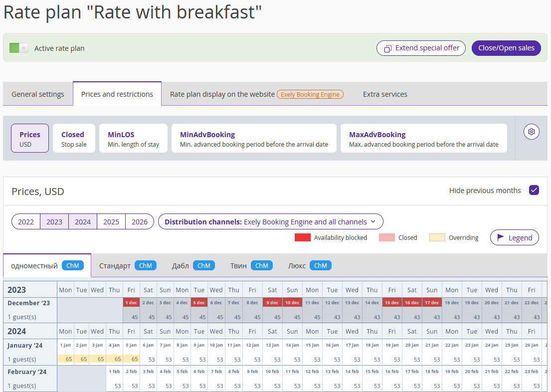Screen dimensions: 551x392
Task: Click the Close/Open sales button
Action: tap(506, 48)
